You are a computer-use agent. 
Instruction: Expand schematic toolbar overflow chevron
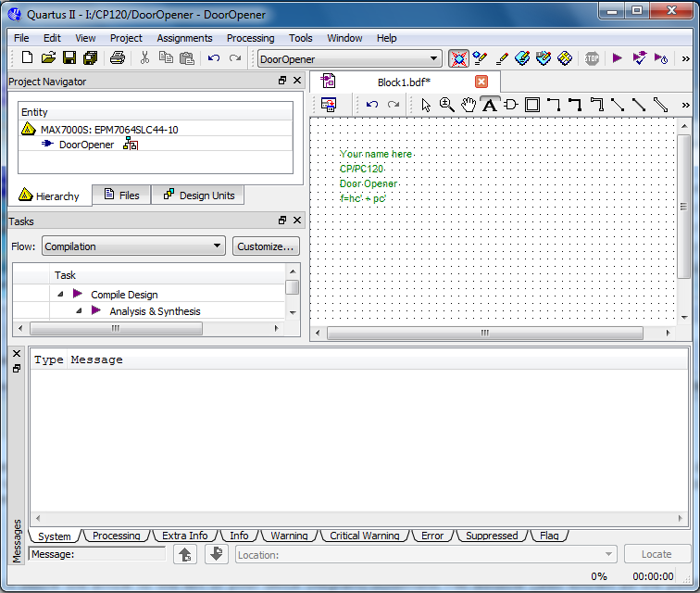686,105
